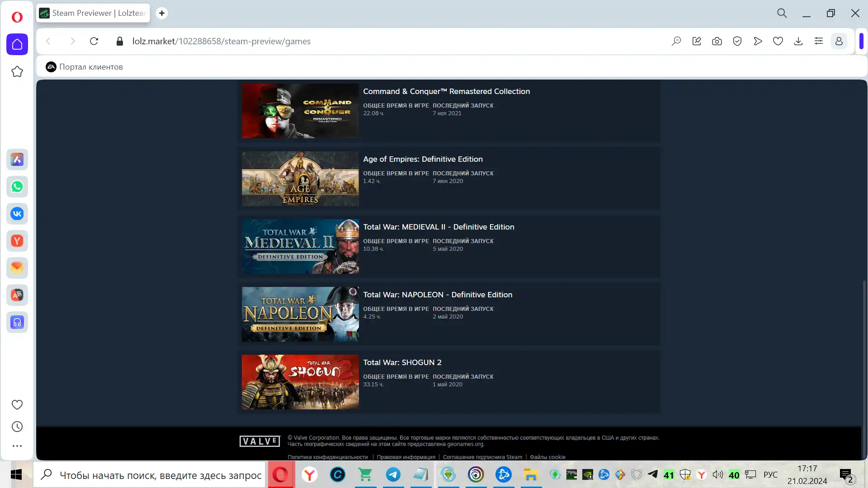Open the new tab plus button
This screenshot has width=868, height=488.
(161, 13)
